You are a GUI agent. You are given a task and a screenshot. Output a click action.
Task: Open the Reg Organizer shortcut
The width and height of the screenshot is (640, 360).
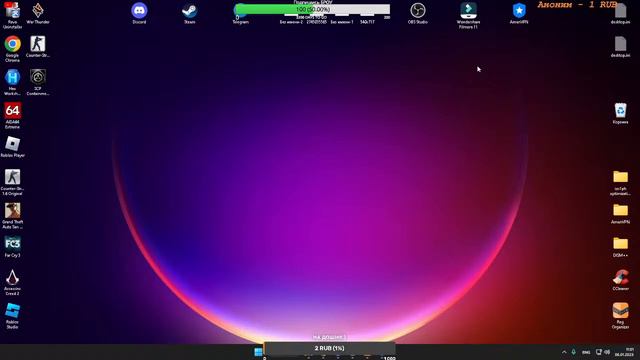click(x=620, y=315)
